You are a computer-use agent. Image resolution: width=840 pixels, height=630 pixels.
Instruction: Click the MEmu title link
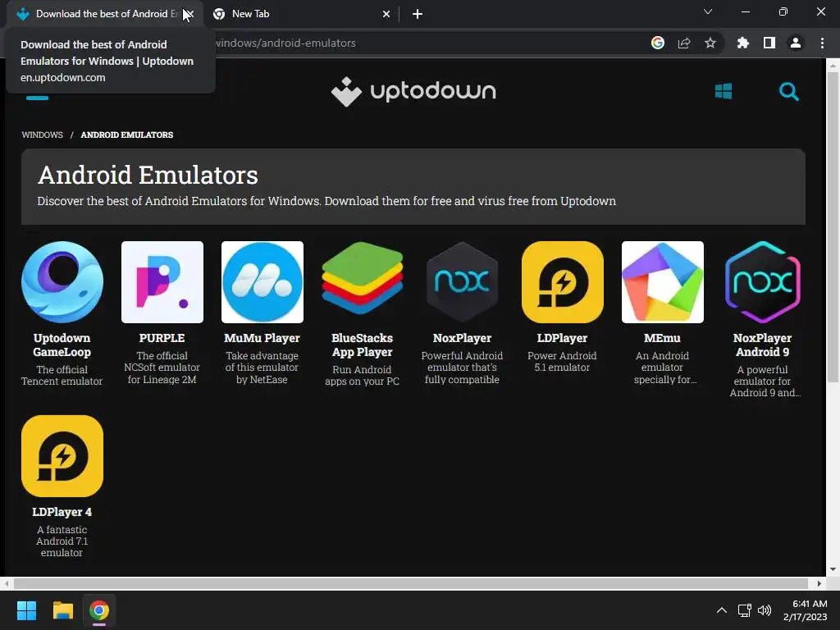tap(662, 338)
